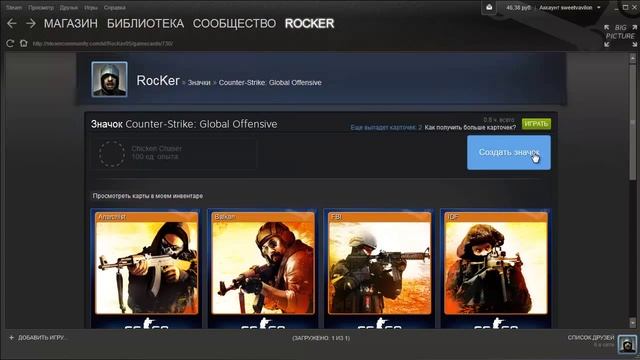Click the scrollbar up arrow
Image resolution: width=640 pixels, height=360 pixels.
[632, 58]
